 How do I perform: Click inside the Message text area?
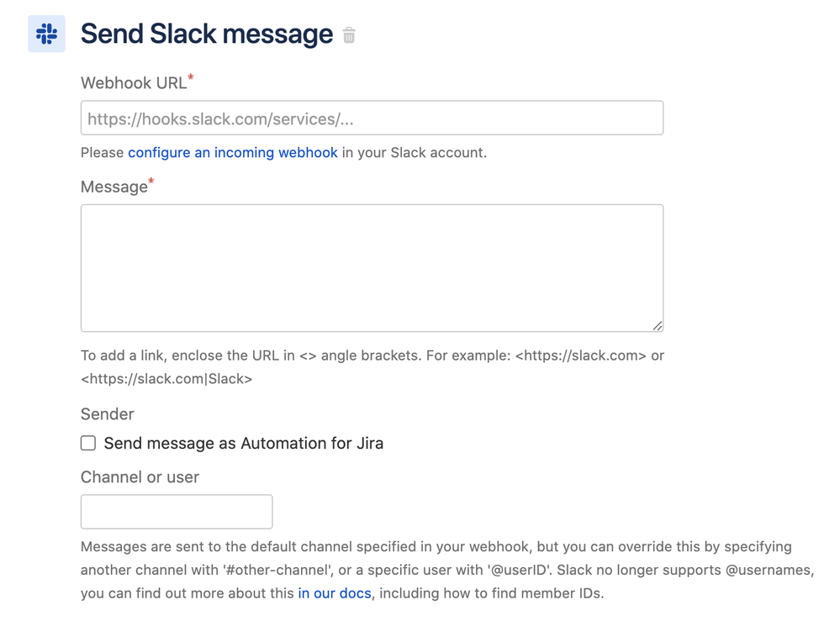[x=372, y=268]
